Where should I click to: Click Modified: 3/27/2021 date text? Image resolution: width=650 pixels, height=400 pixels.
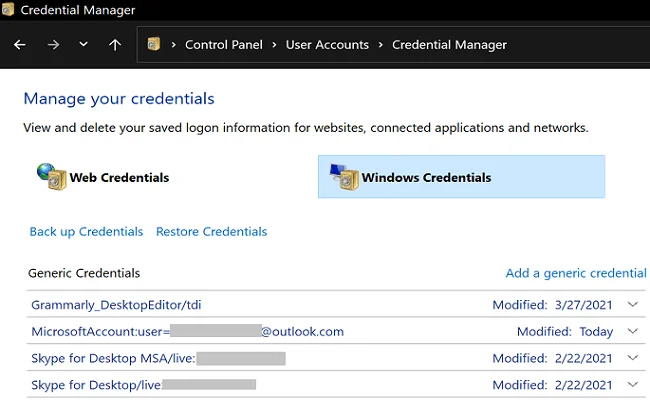point(552,305)
